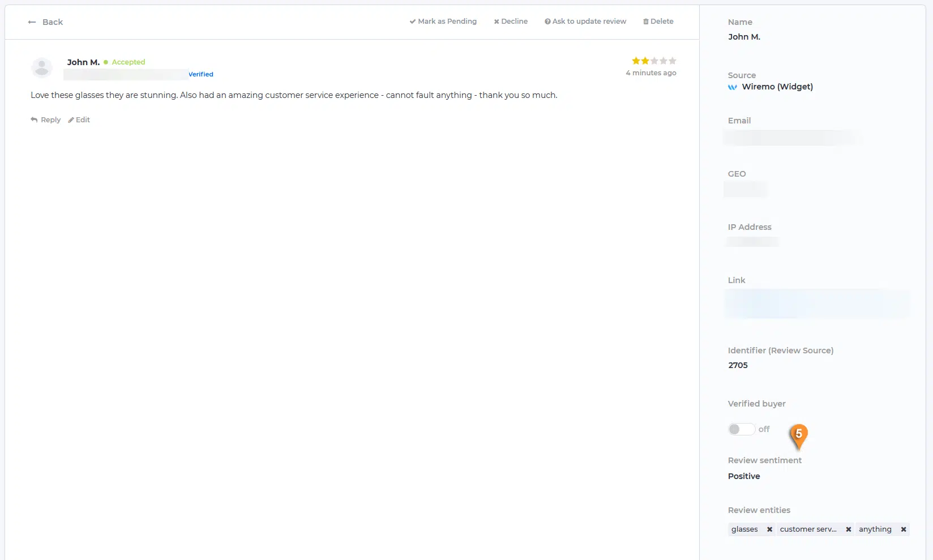
Task: Remove the glasses entity tag
Action: (769, 529)
